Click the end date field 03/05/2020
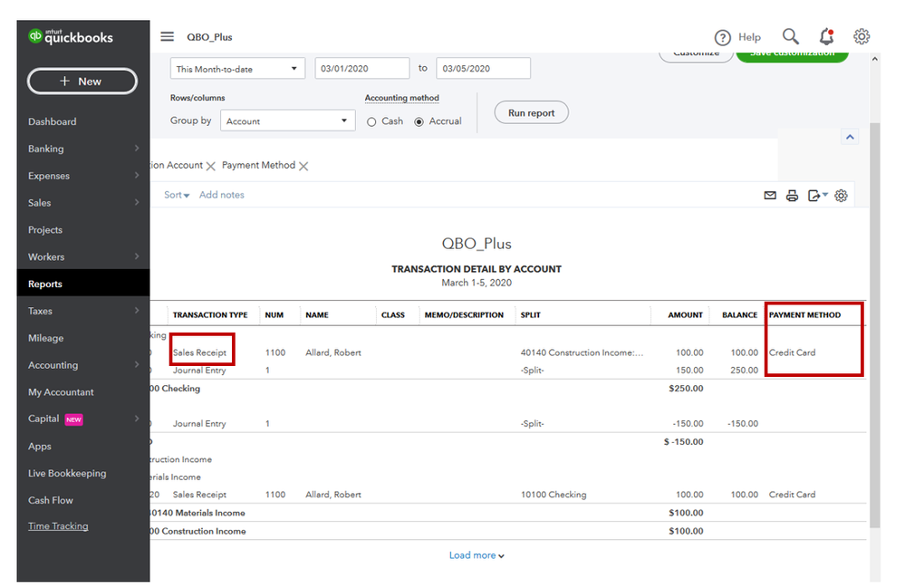Screen dimensions: 905x588 point(483,68)
